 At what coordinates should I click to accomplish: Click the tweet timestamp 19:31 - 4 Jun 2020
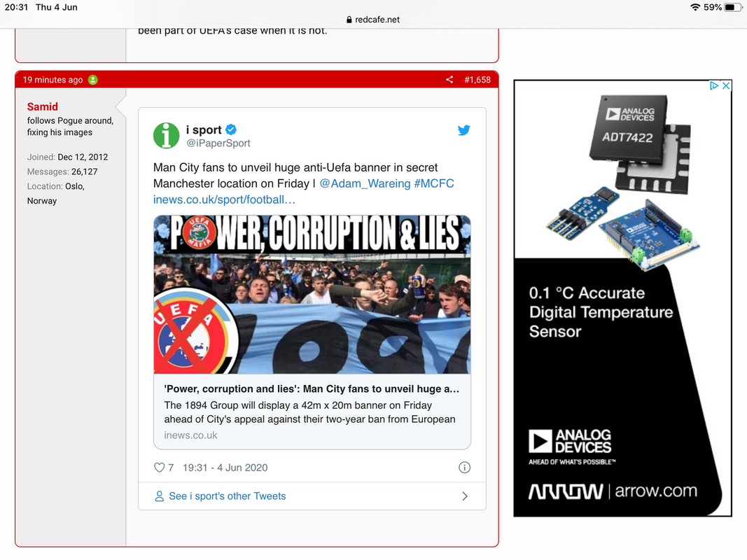(x=225, y=468)
